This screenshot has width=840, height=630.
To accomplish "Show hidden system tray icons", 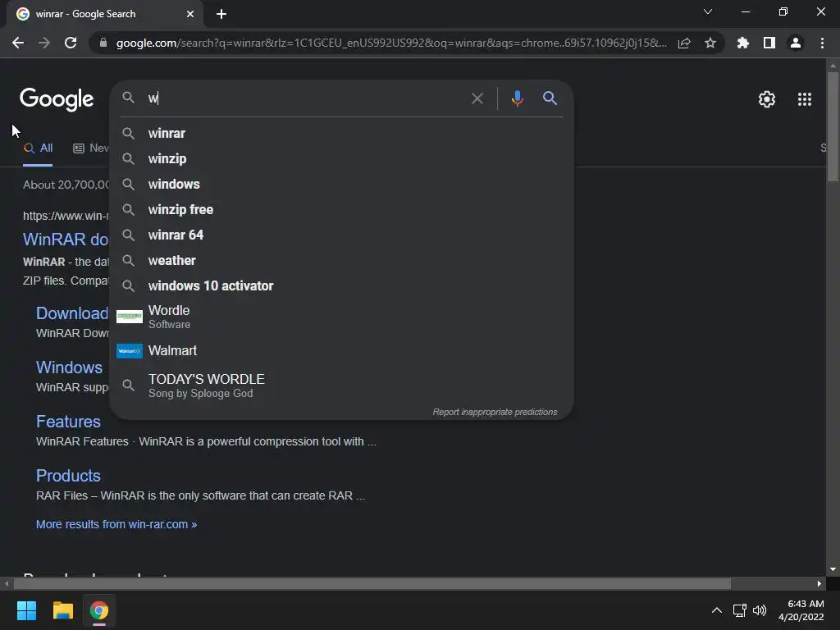I will coord(717,610).
